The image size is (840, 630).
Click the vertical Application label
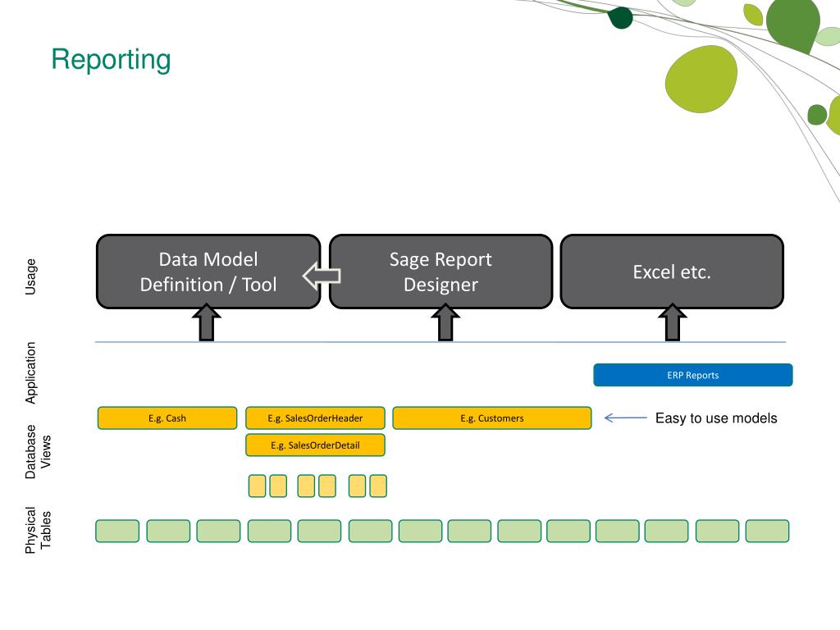30,373
